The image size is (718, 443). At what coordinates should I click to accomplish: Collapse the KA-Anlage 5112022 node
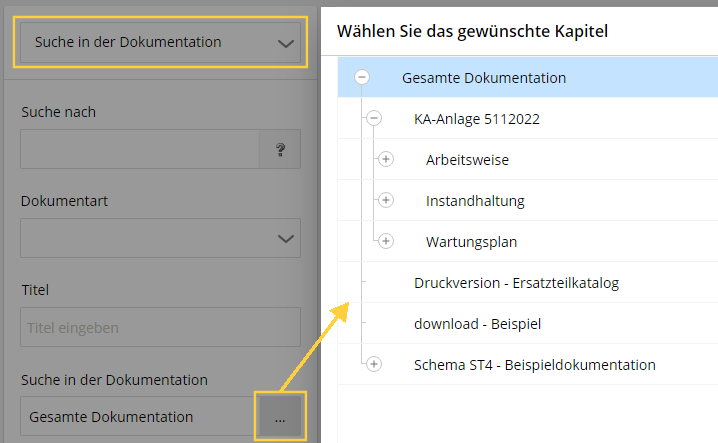(x=374, y=118)
